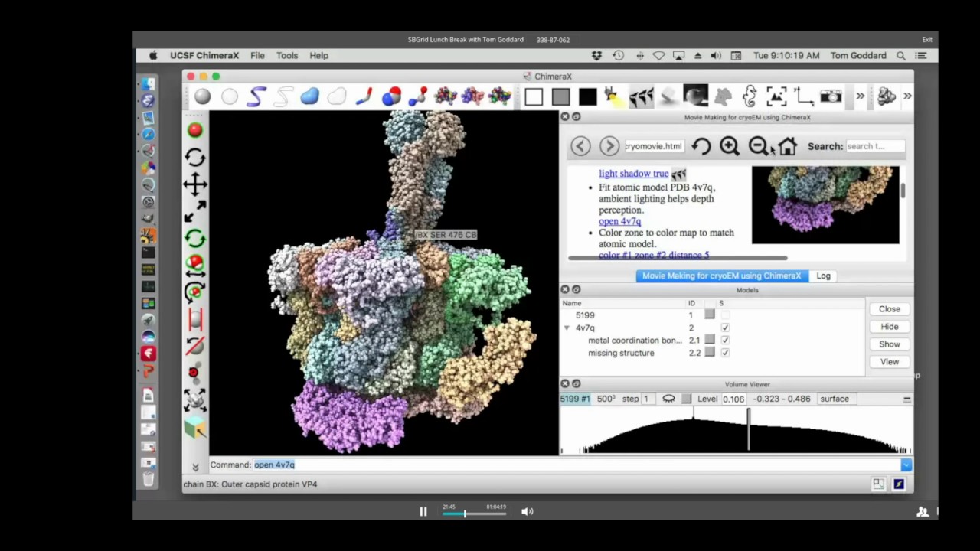Click the zoom-in magnifier in help viewer

(x=730, y=146)
